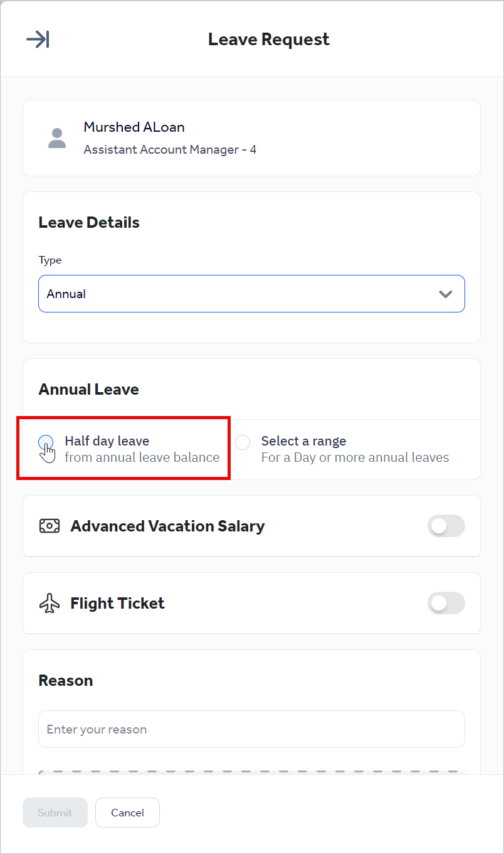
Task: Select the Half day leave radio button
Action: coord(45,442)
